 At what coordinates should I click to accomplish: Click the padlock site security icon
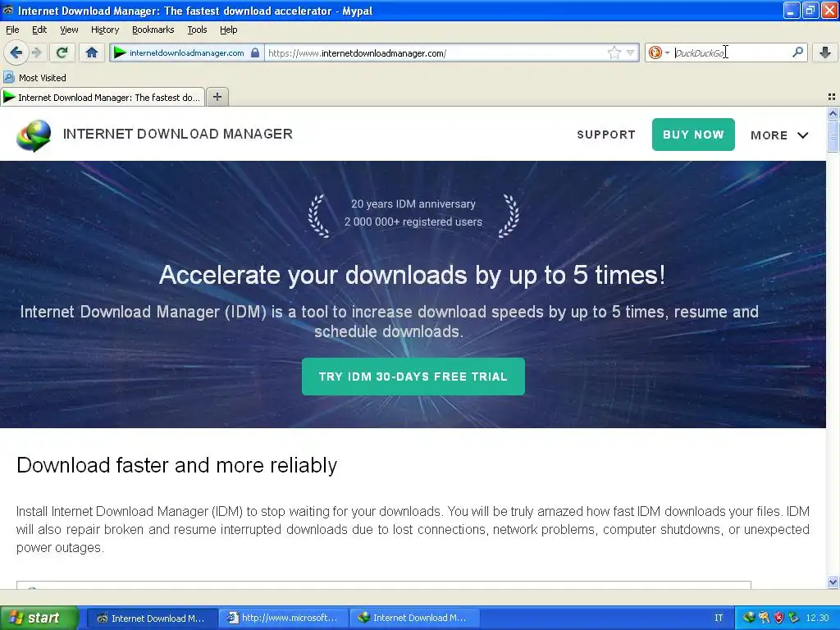[x=255, y=53]
